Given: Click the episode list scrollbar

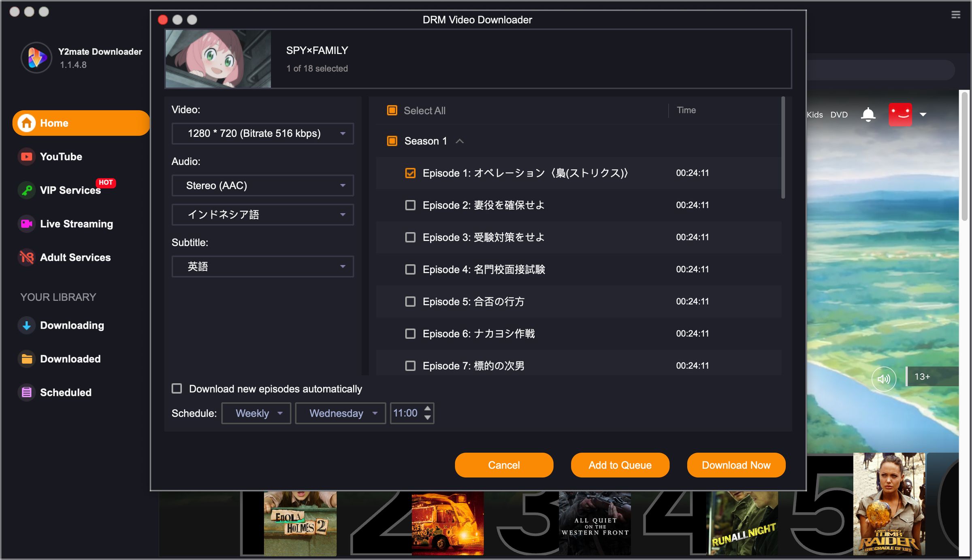Looking at the screenshot, I should coord(783,148).
